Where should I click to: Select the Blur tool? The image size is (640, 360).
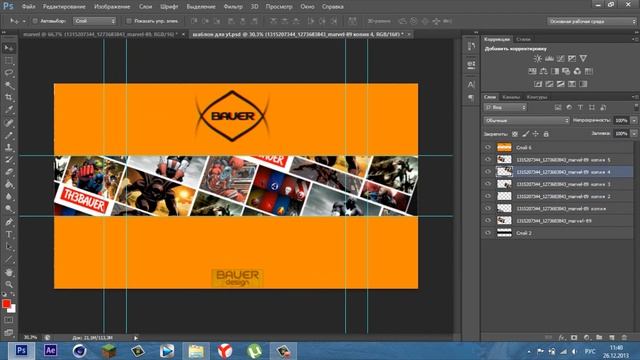click(9, 197)
